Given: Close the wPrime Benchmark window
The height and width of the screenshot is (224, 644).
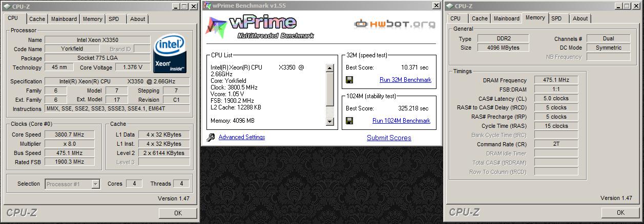Looking at the screenshot, I should (437, 6).
